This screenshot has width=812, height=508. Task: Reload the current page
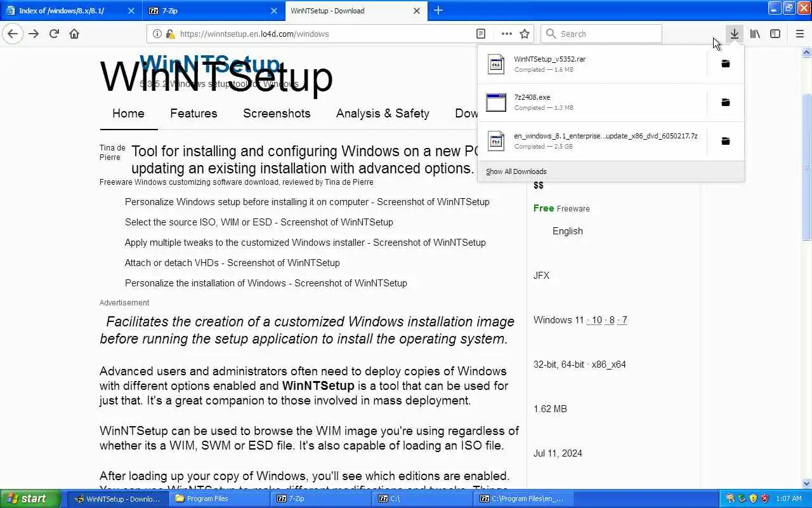click(54, 34)
